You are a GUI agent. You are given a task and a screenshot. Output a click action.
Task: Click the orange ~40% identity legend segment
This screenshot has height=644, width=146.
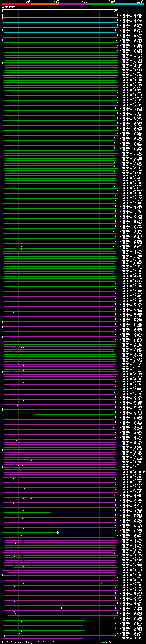click(x=45, y=4)
